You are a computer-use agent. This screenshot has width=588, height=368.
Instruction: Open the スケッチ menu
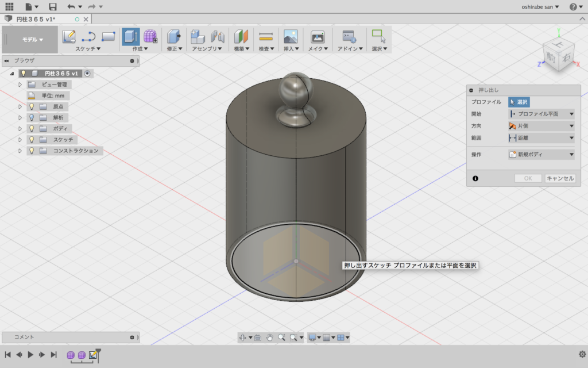pos(88,49)
